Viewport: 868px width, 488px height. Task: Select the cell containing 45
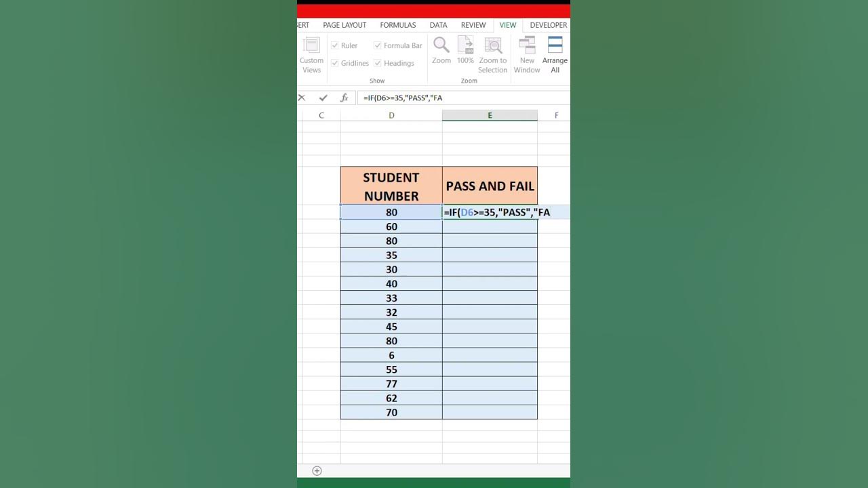(391, 326)
